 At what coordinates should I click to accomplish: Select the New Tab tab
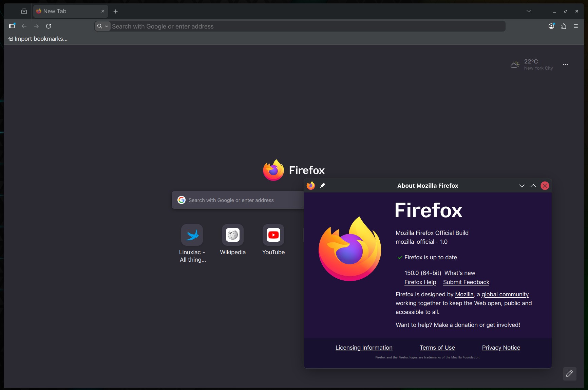pyautogui.click(x=68, y=11)
